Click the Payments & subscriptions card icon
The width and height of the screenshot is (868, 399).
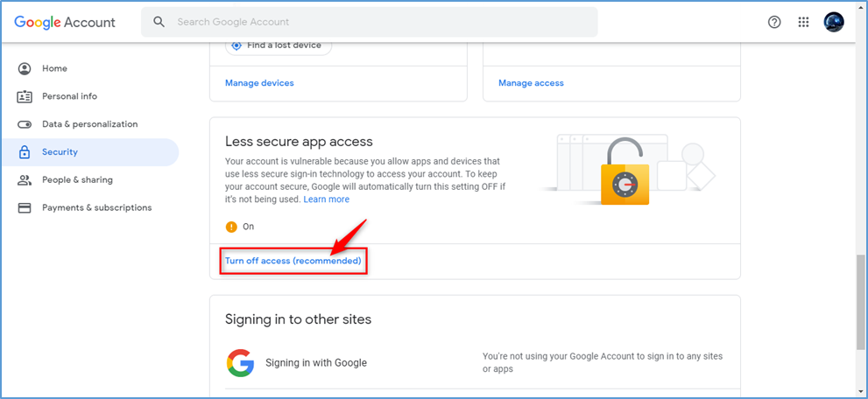25,208
